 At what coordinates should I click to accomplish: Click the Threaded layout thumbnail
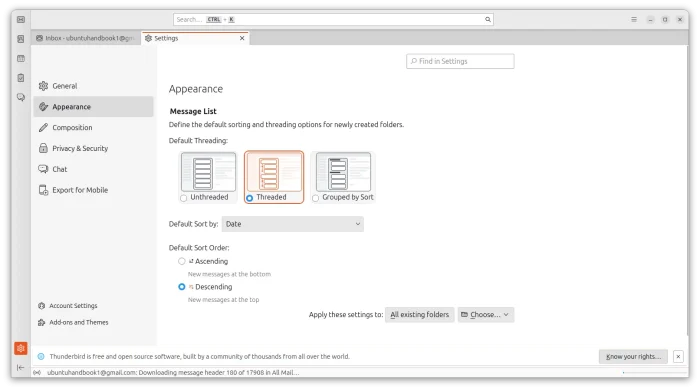click(274, 172)
